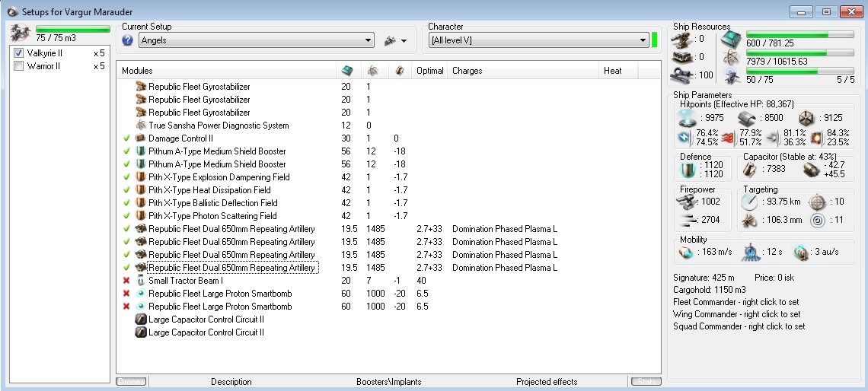
Task: Sort by the powergrid column header icon
Action: point(373,71)
